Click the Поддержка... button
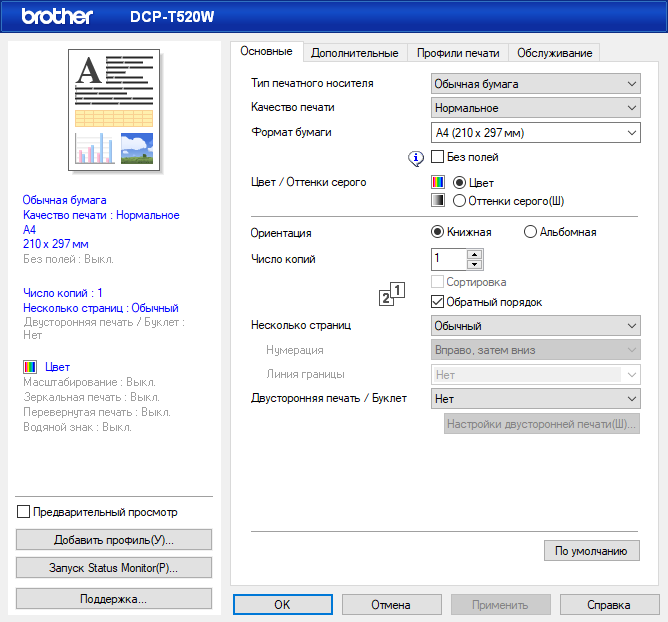668x622 pixels. click(x=114, y=599)
